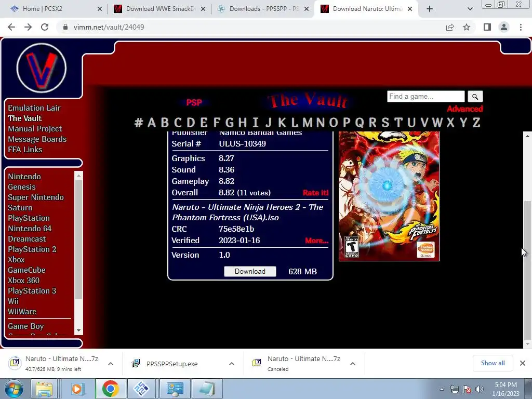Open a new browser tab with plus
Viewport: 532px width, 399px height.
pyautogui.click(x=430, y=9)
